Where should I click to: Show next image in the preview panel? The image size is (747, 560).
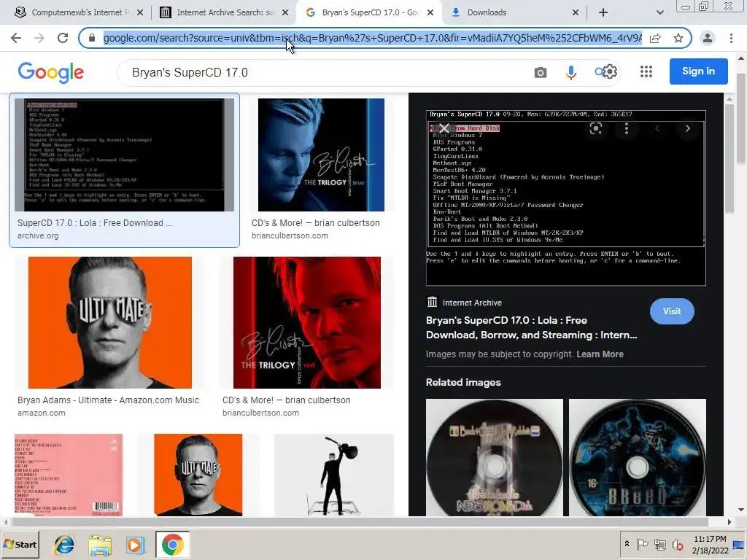click(x=687, y=128)
